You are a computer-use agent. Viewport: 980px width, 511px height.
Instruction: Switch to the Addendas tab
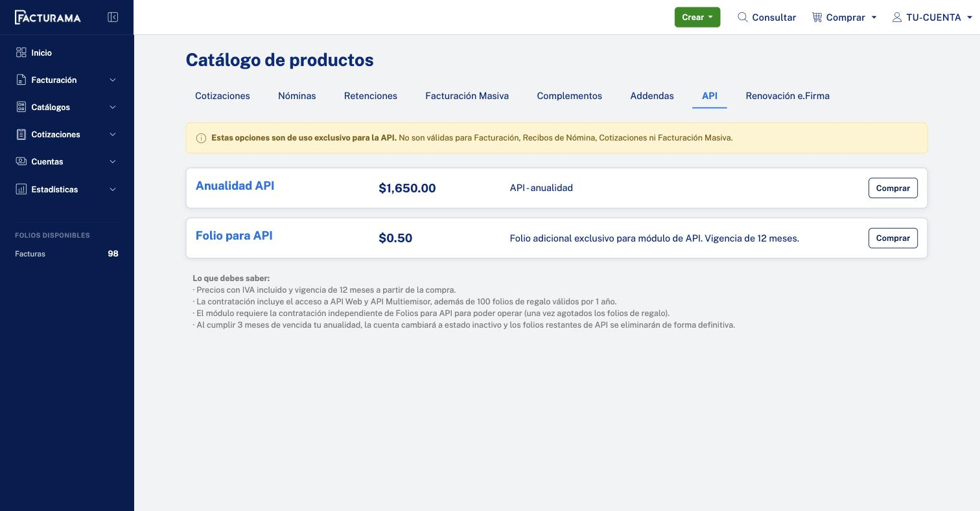pos(652,96)
